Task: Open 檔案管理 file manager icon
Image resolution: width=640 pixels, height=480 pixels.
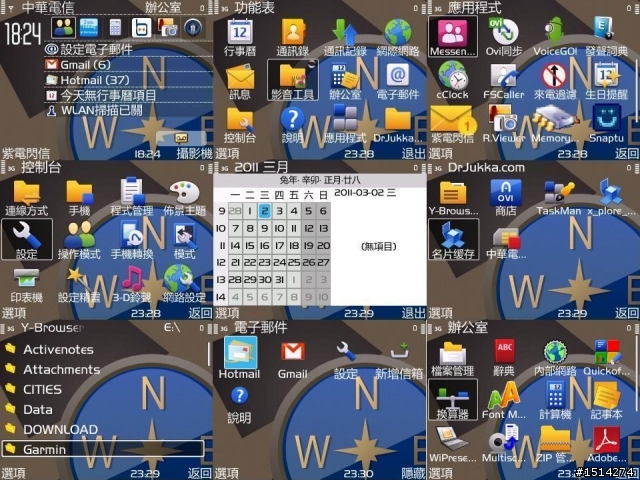Action: [453, 353]
